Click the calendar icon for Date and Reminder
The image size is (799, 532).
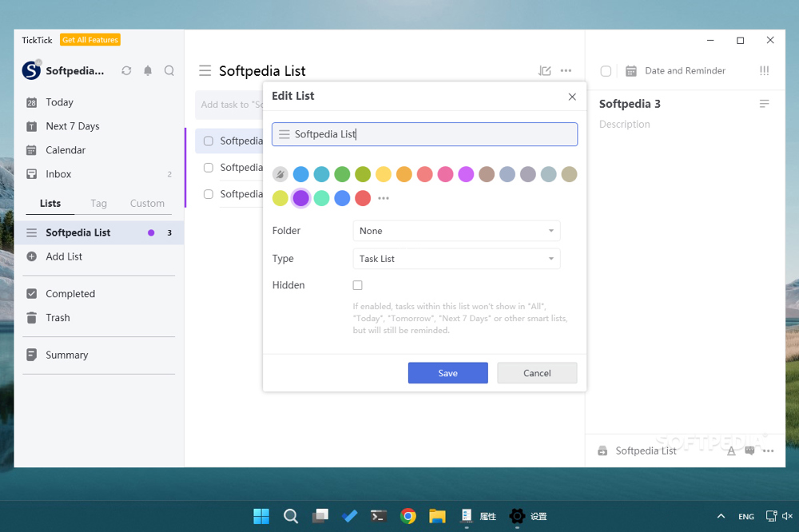click(x=631, y=71)
